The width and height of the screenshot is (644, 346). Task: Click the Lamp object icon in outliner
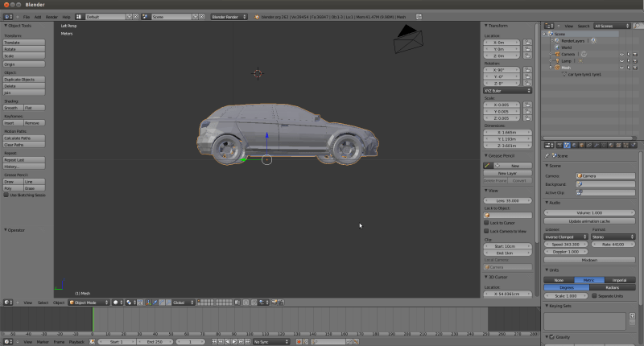pos(557,60)
